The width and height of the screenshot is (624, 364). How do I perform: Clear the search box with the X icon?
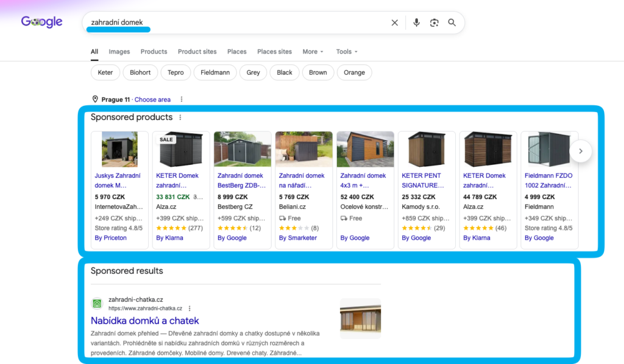pyautogui.click(x=394, y=23)
